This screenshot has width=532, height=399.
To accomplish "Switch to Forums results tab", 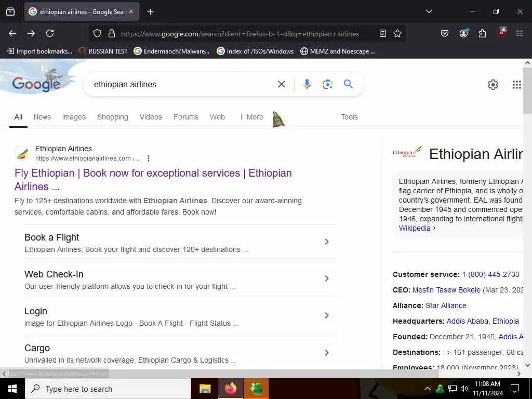I will pos(186,117).
